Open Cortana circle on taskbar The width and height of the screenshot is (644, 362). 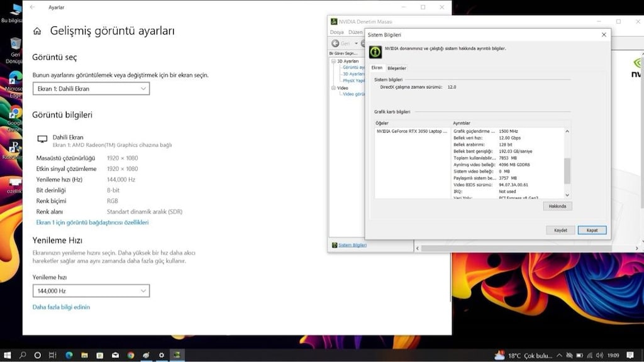click(37, 355)
